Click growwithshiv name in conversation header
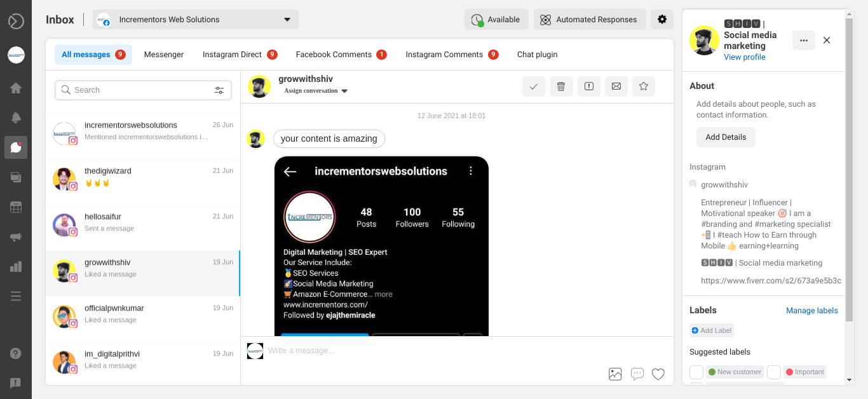The height and width of the screenshot is (399, 868). (306, 79)
